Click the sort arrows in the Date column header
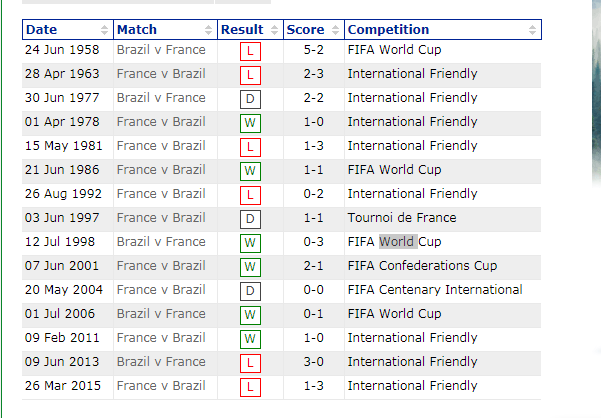 pyautogui.click(x=105, y=30)
